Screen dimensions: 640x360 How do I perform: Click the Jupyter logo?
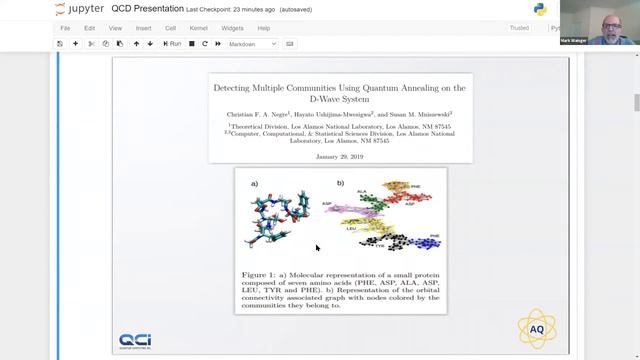pyautogui.click(x=79, y=9)
